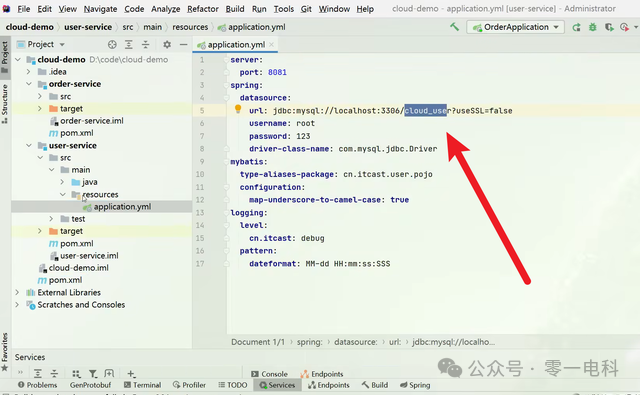Hide the Project panel with minus icon
Image resolution: width=640 pixels, height=395 pixels.
point(184,44)
